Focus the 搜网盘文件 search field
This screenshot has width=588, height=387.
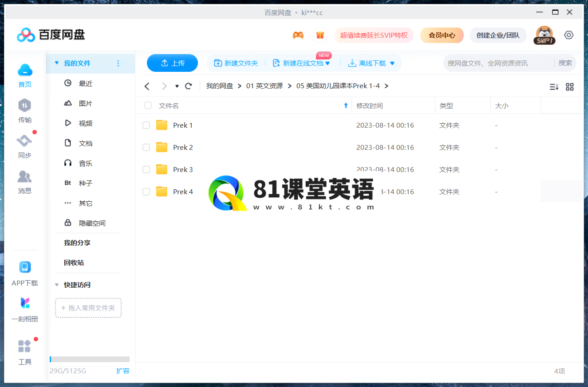(498, 63)
